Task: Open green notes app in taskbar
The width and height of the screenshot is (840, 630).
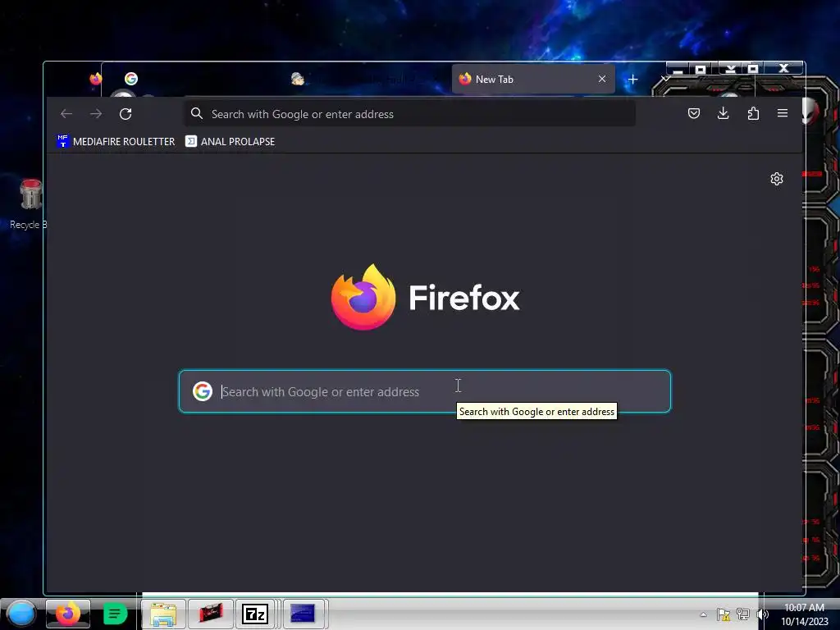Action: pyautogui.click(x=115, y=614)
